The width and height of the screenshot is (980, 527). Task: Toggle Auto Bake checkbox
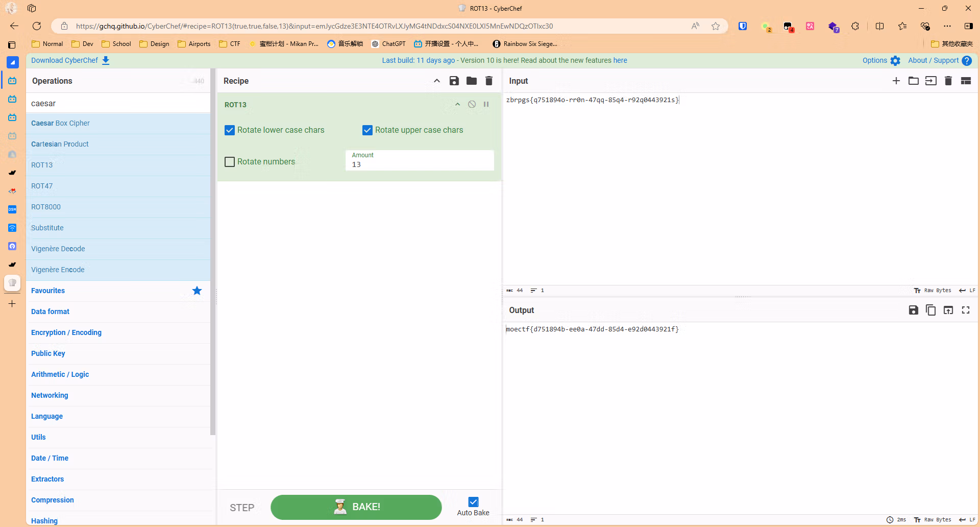tap(473, 502)
